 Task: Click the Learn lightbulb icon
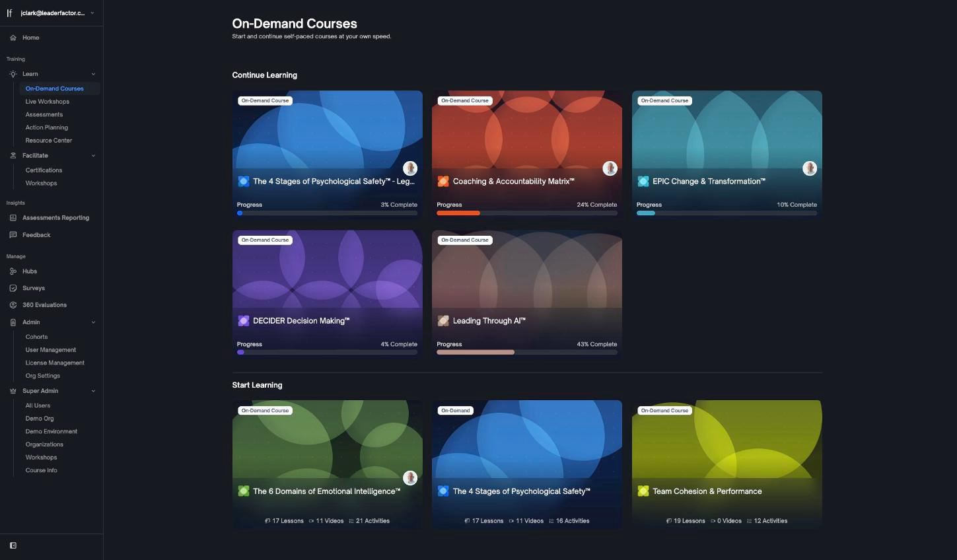pos(13,74)
